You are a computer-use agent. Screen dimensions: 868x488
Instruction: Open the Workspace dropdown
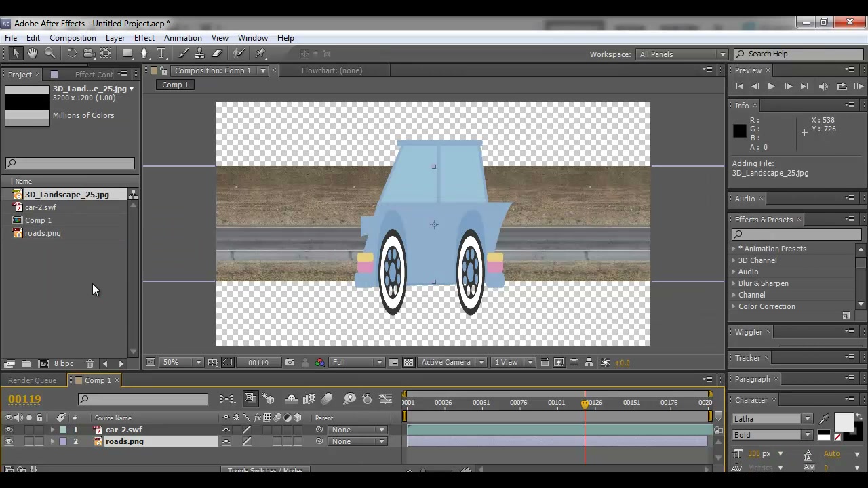coord(682,54)
